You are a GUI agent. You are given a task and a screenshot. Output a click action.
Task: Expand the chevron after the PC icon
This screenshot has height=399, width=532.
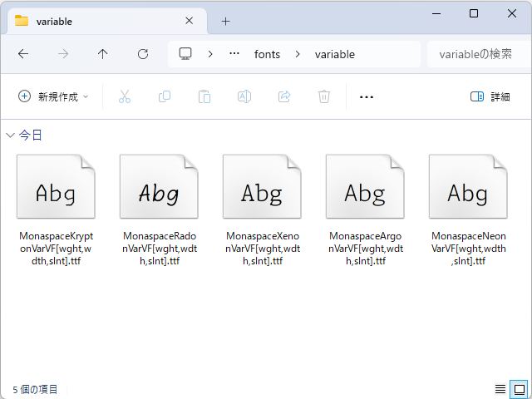point(210,54)
